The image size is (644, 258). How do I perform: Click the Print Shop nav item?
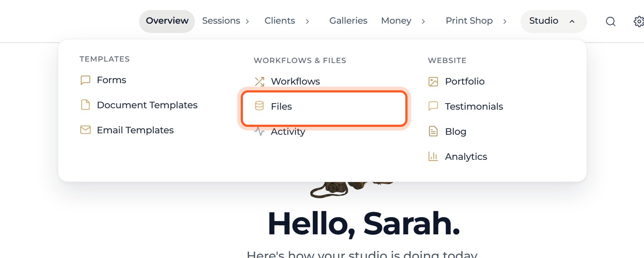[469, 21]
